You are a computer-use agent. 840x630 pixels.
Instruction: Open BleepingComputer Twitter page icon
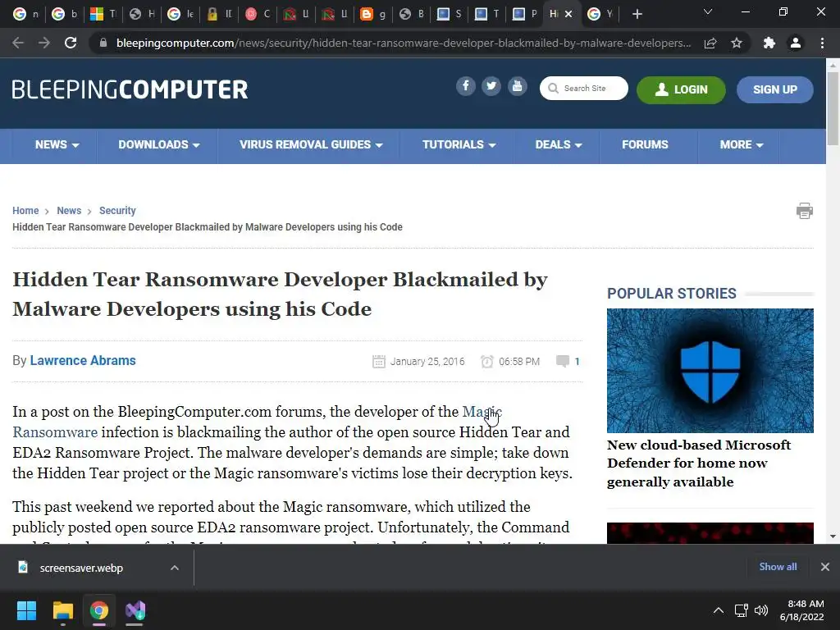491,86
